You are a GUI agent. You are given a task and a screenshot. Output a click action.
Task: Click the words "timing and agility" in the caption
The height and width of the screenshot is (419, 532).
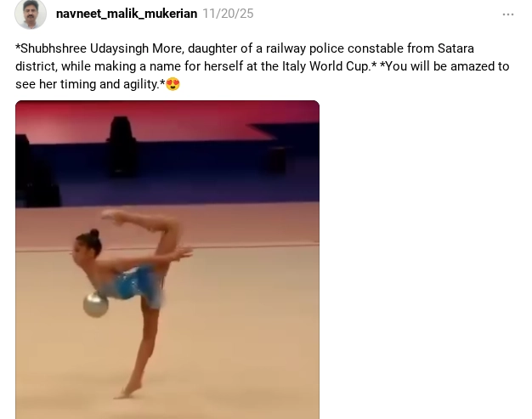110,84
